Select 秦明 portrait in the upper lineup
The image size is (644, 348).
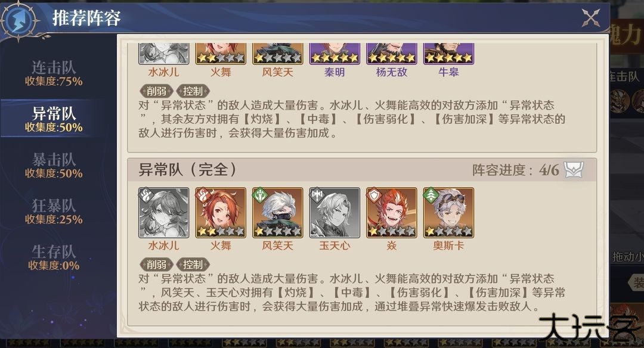point(335,54)
